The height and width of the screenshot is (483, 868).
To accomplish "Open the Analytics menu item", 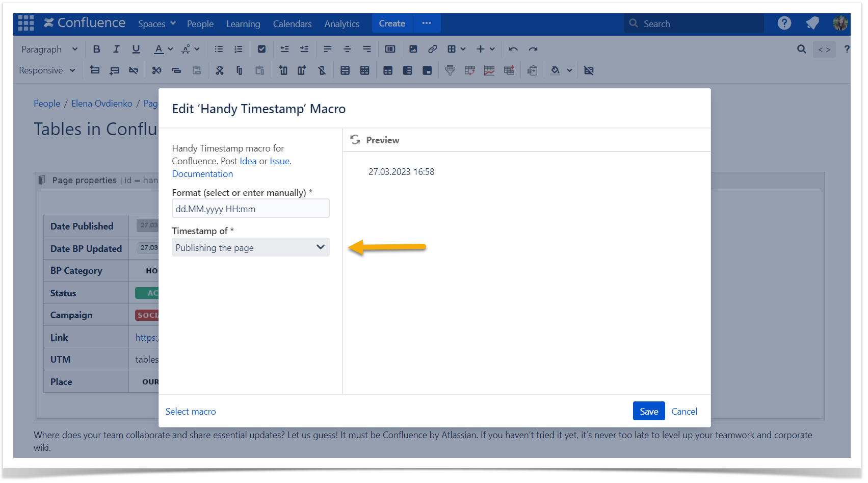I will coord(341,23).
